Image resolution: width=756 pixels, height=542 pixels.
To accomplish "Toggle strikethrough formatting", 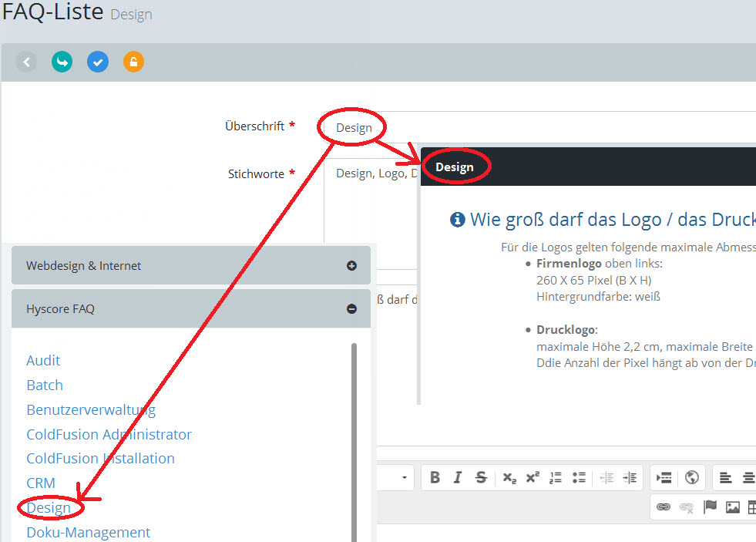I will pos(481,478).
